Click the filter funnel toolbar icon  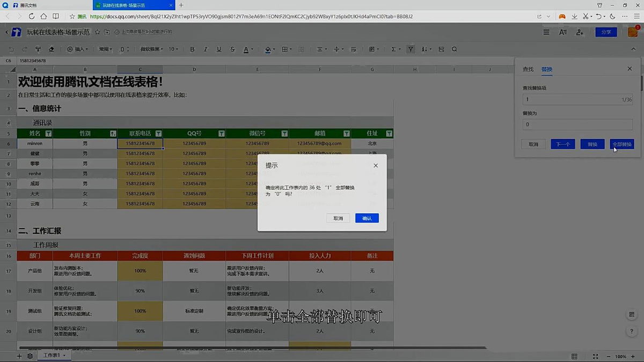pyautogui.click(x=411, y=49)
